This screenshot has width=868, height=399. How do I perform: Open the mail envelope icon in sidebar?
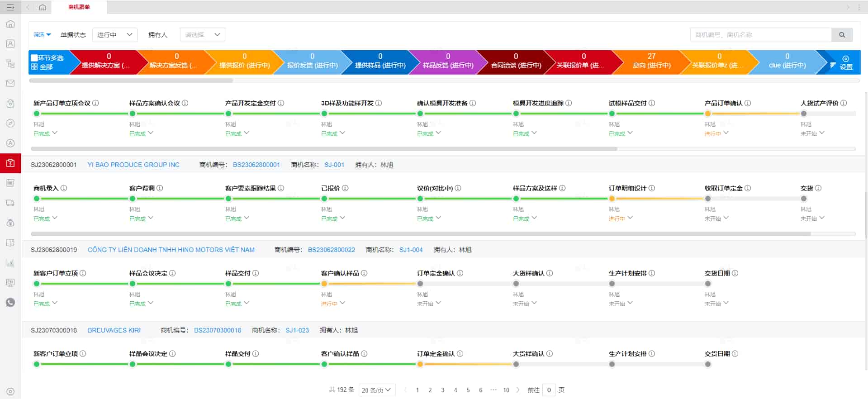pyautogui.click(x=10, y=83)
